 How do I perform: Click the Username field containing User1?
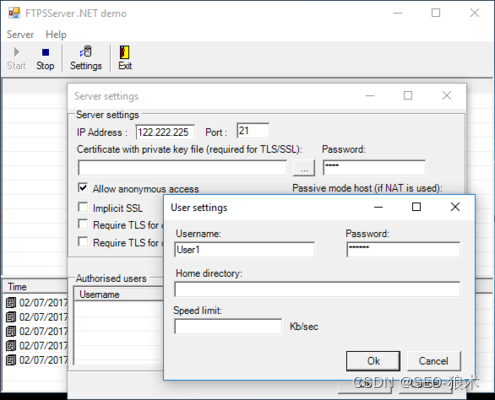coord(244,249)
